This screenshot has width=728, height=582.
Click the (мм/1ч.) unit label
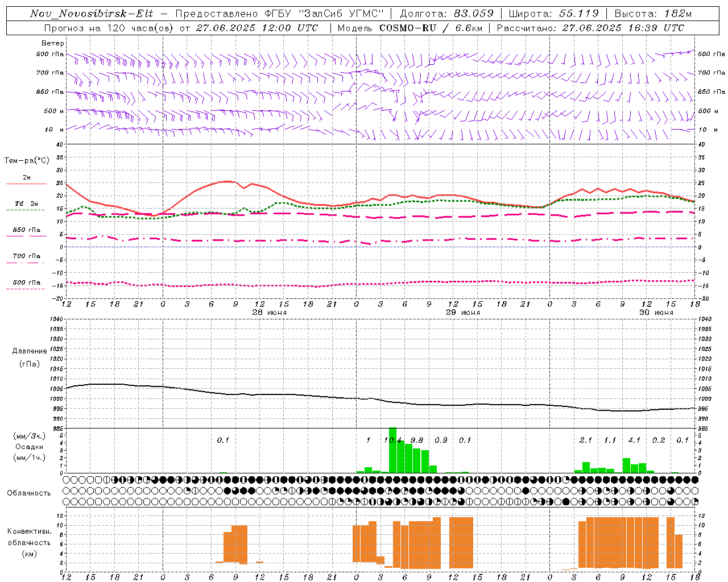click(29, 458)
